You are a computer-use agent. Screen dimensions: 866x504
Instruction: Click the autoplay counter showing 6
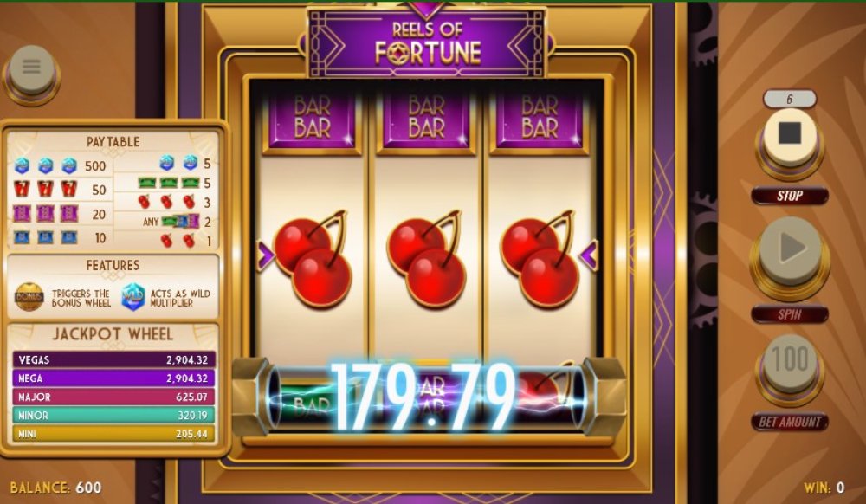(x=789, y=99)
